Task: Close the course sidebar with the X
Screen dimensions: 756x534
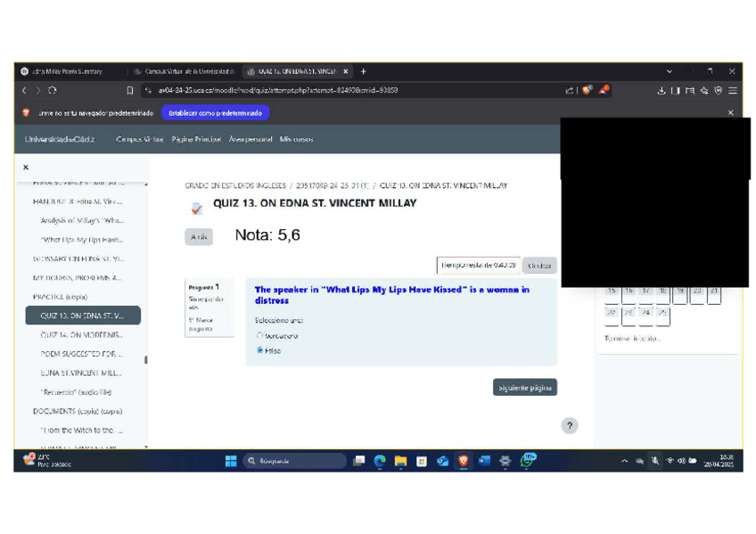Action: 26,167
